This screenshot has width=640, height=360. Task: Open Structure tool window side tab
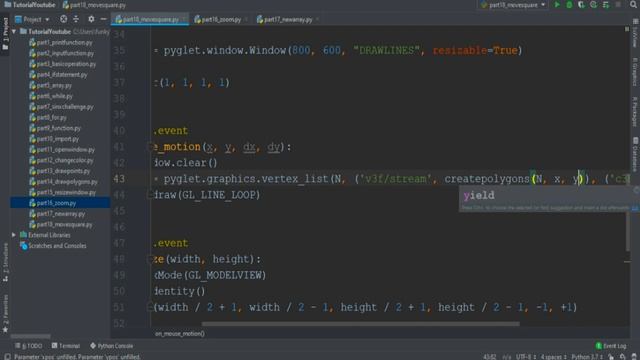[5, 262]
